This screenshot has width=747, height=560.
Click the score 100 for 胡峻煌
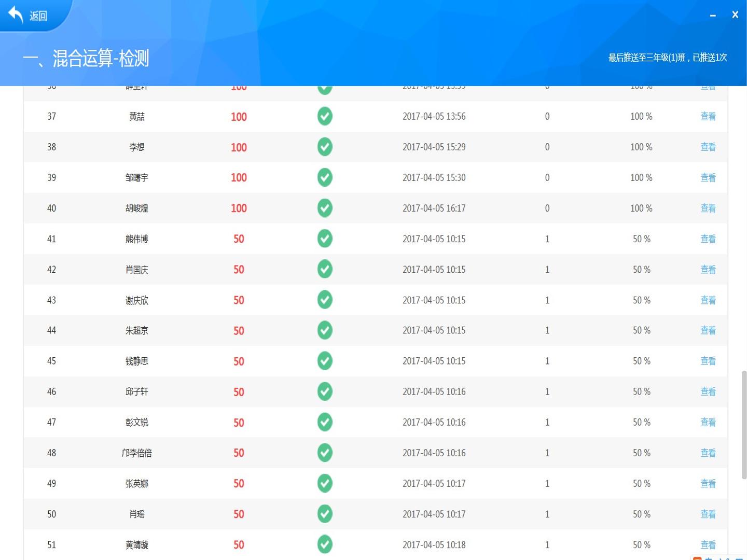coord(239,208)
